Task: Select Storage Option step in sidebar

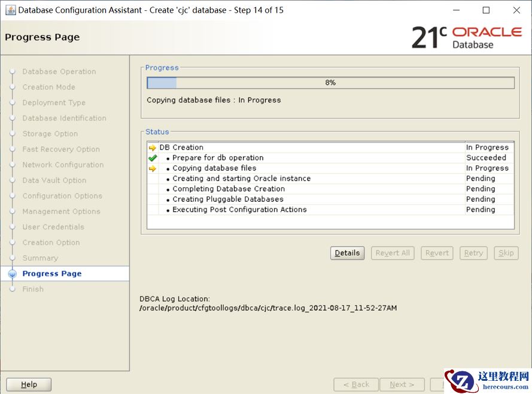Action: coord(50,134)
